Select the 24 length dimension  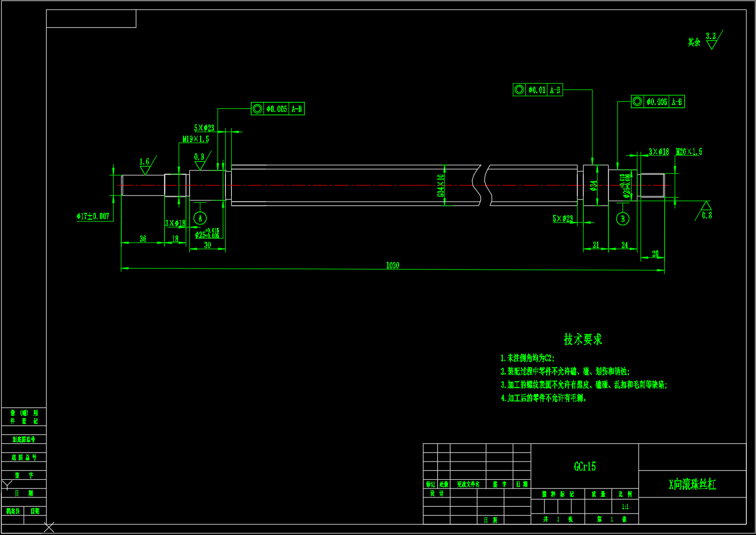[x=625, y=246]
